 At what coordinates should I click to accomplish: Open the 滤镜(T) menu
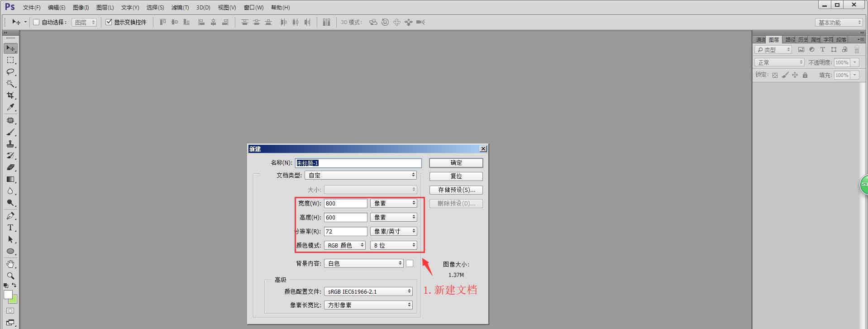coord(180,8)
